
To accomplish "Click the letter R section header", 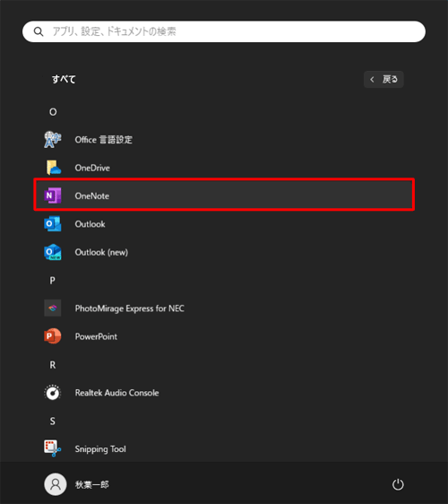I will click(53, 365).
